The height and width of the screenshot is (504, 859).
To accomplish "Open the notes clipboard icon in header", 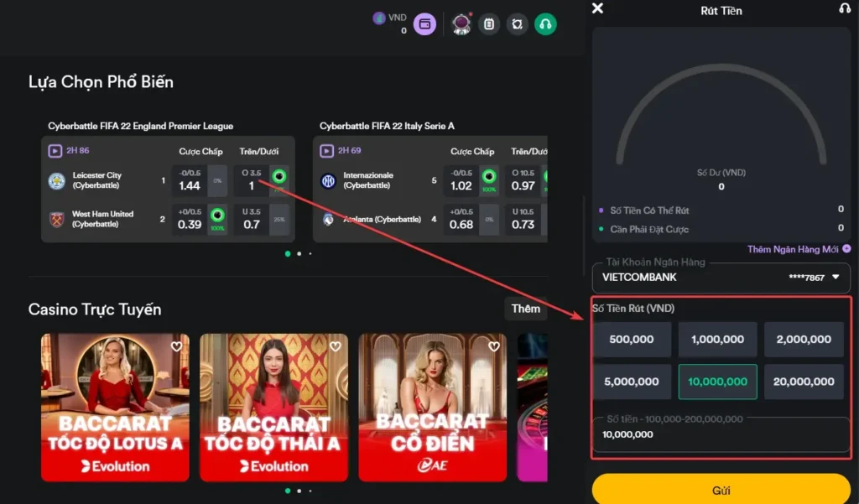I will pyautogui.click(x=489, y=24).
